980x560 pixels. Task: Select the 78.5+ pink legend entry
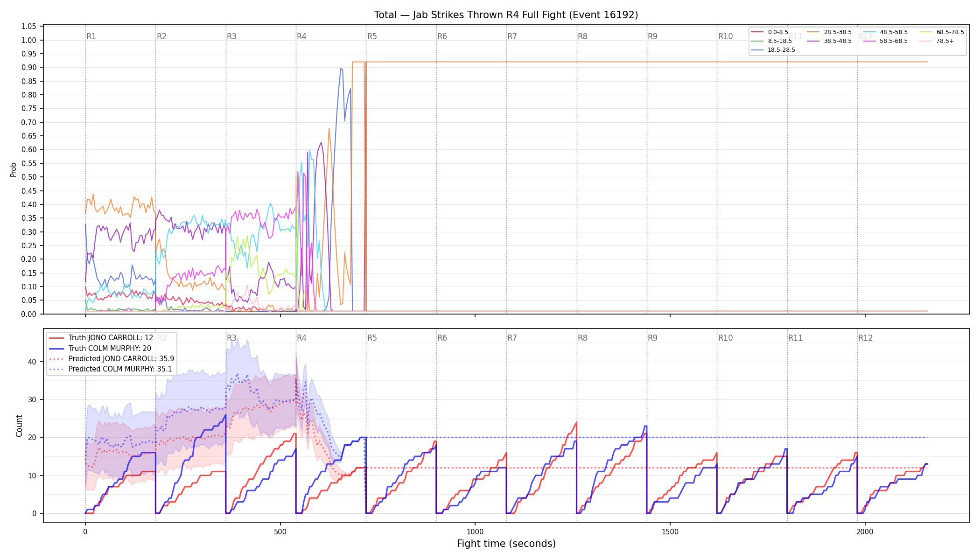point(937,41)
